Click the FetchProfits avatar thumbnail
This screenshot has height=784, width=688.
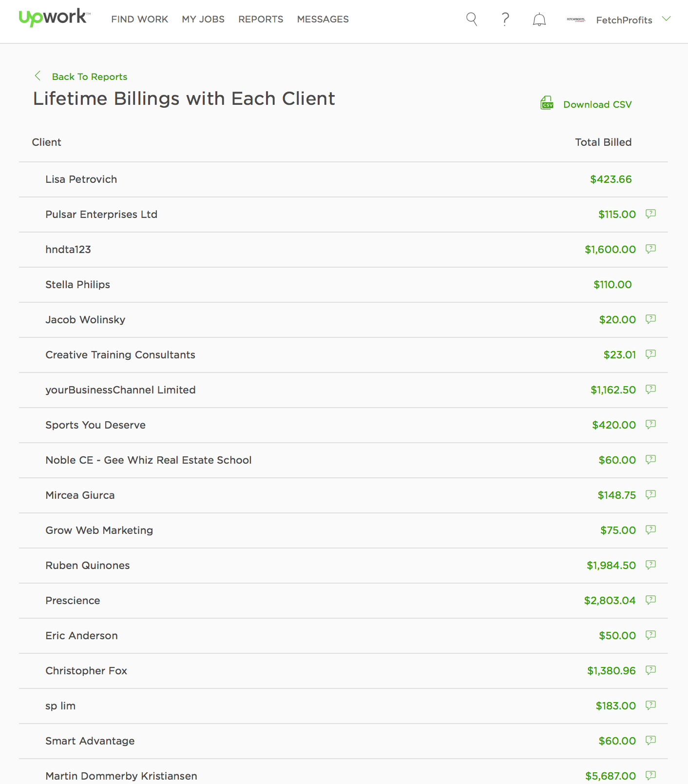(x=576, y=20)
